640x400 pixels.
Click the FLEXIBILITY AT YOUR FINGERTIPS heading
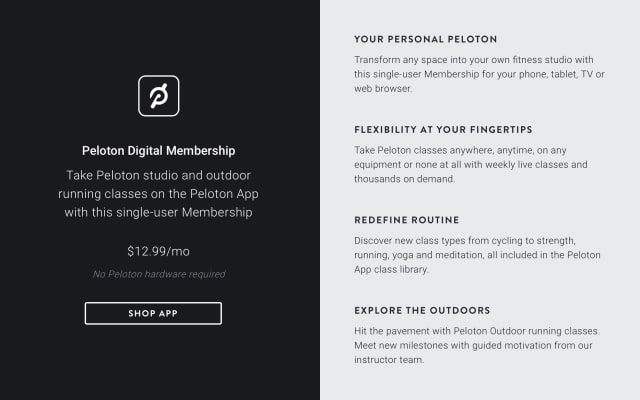click(x=443, y=130)
